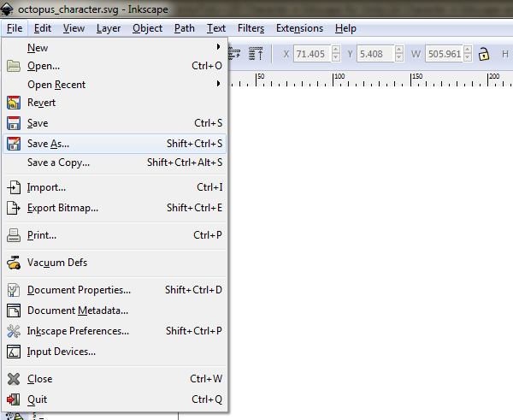Click the W width input field

click(x=446, y=54)
